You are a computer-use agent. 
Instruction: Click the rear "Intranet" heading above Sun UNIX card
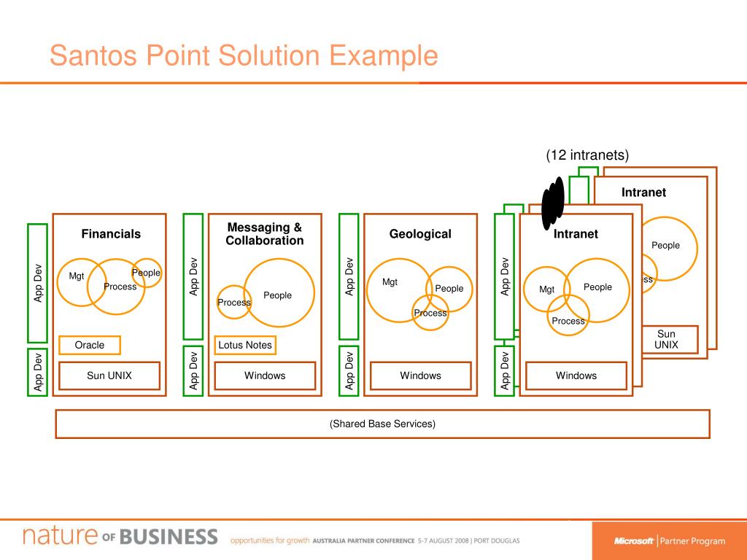[x=643, y=192]
